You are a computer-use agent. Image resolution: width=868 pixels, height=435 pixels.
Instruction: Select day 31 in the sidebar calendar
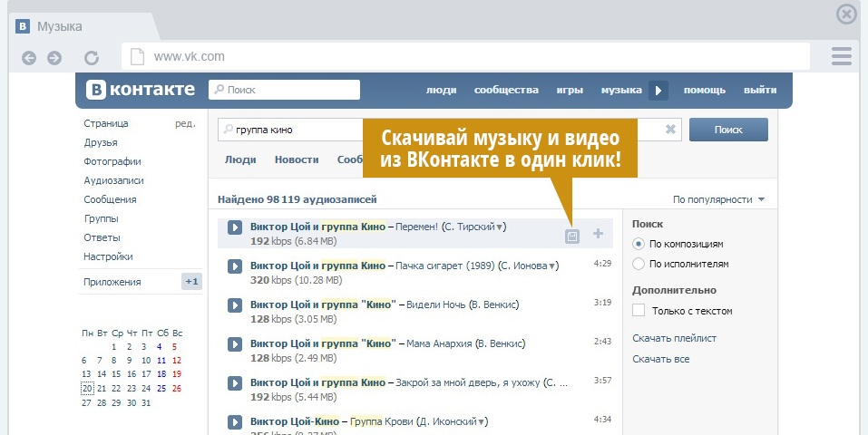(x=146, y=403)
